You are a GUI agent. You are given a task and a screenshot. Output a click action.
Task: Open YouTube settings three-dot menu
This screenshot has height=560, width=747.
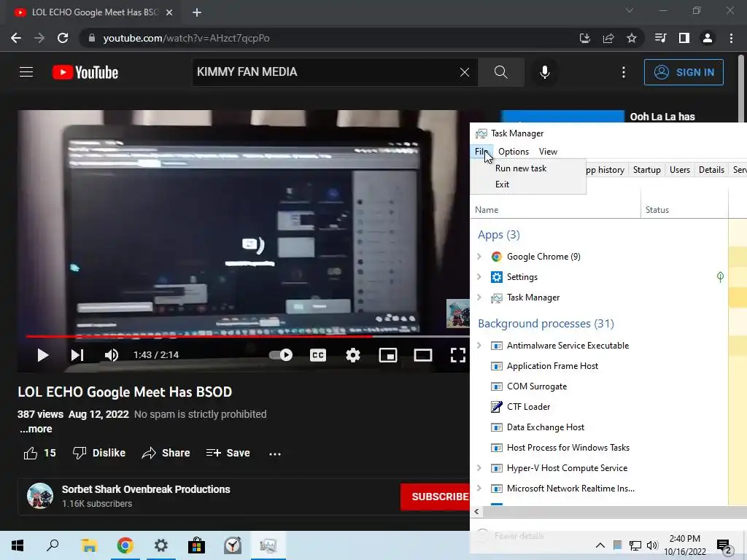[x=624, y=72]
